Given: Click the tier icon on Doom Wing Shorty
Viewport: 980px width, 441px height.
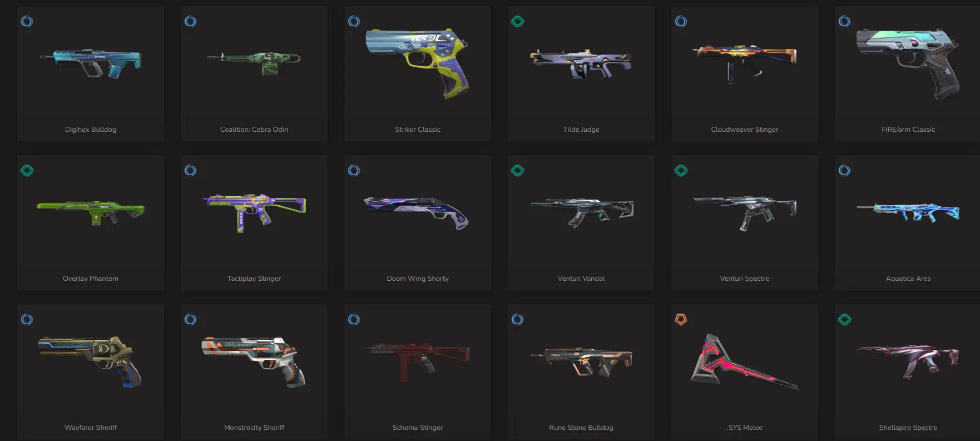Looking at the screenshot, I should (x=354, y=171).
